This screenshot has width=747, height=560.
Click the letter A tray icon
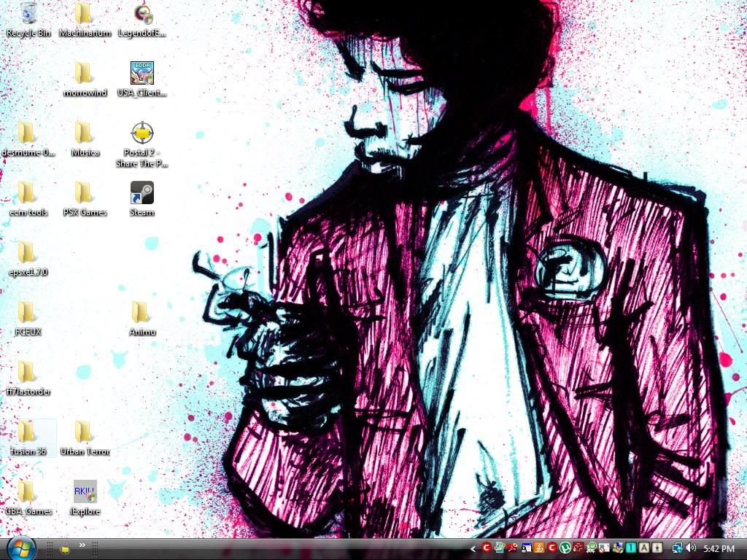point(644,548)
